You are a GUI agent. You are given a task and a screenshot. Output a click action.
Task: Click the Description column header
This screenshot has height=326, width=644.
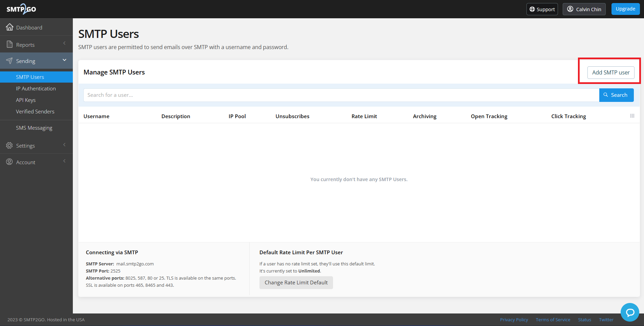pyautogui.click(x=176, y=116)
